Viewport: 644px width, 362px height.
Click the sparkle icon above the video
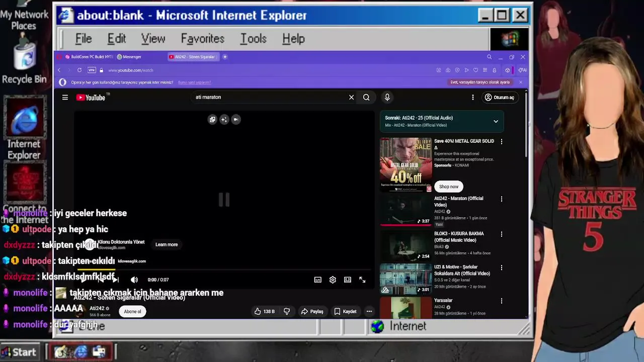[x=224, y=120]
